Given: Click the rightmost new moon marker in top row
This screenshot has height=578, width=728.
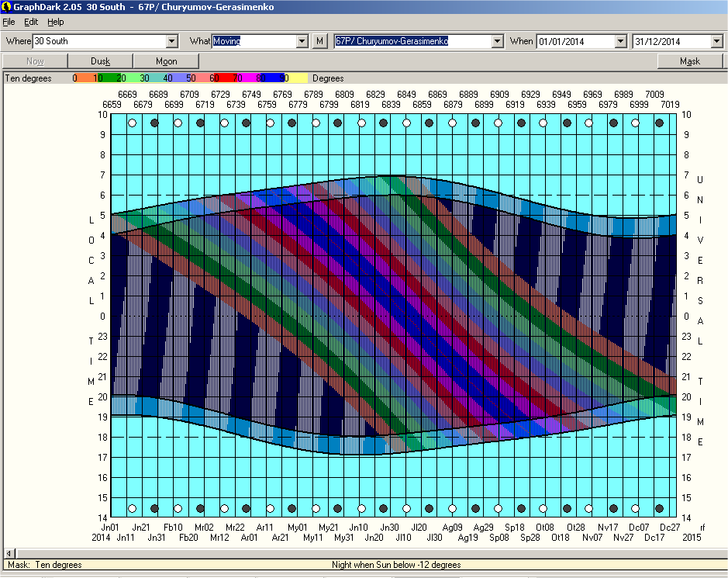Looking at the screenshot, I should (x=659, y=123).
